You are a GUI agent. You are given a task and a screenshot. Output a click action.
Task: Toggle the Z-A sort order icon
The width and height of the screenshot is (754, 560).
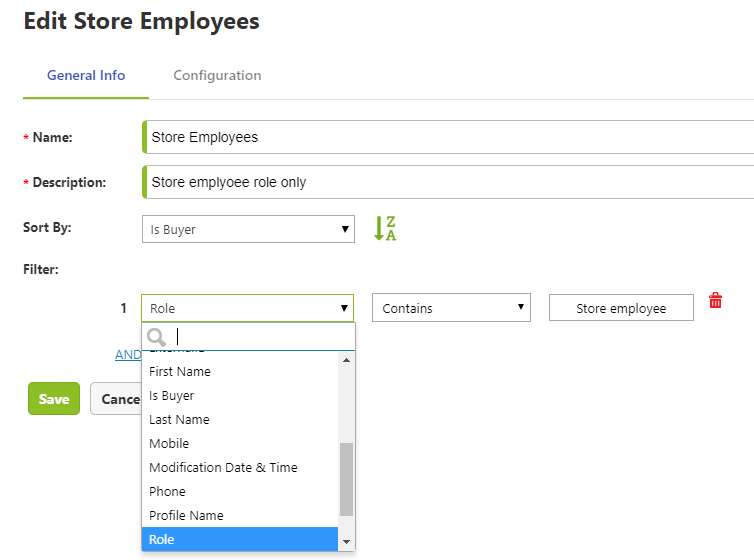(x=385, y=228)
